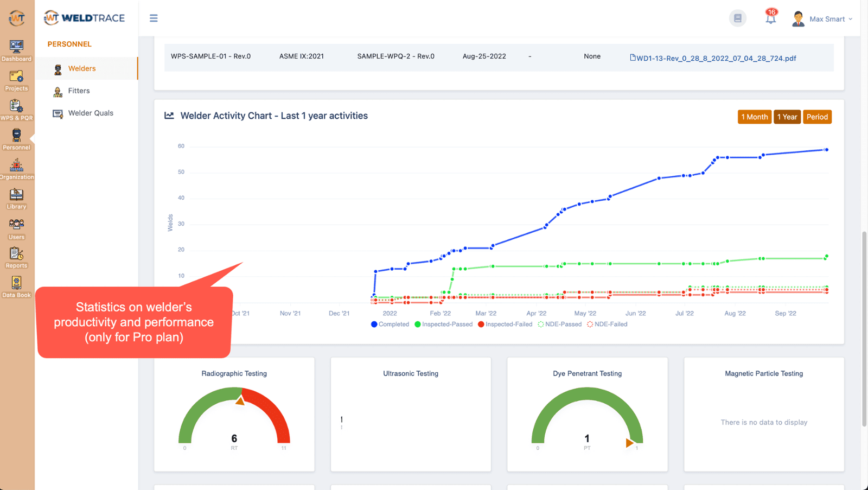This screenshot has height=490, width=868.
Task: Open the Data Book icon
Action: pyautogui.click(x=16, y=287)
